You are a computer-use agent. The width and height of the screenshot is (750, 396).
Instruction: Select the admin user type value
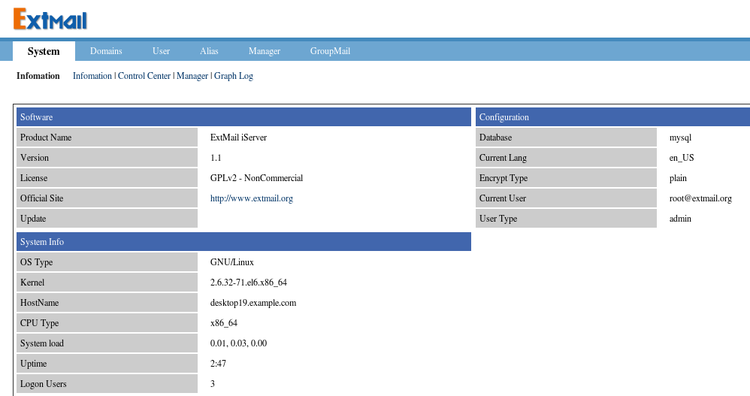[x=680, y=219]
